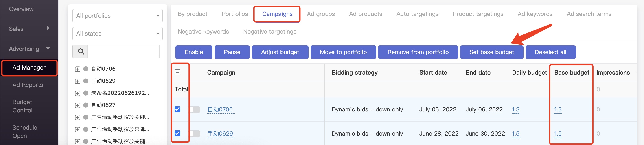
Task: Edit base budget 1.5 for 手动0629
Action: (x=558, y=134)
